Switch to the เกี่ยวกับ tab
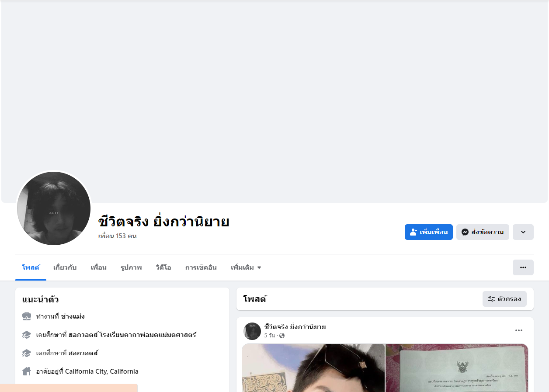 [65, 267]
